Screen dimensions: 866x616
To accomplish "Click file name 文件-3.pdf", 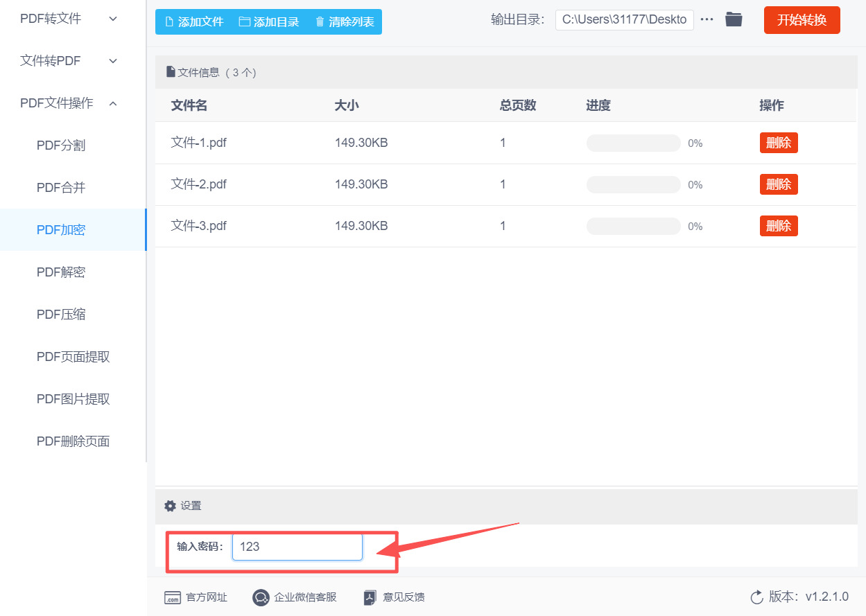I will [199, 226].
